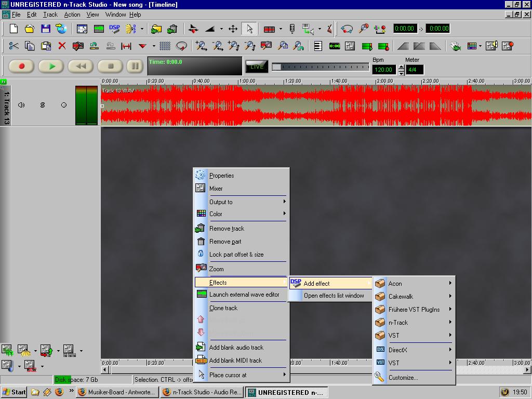
Task: Select the arrow pointer tool
Action: 249,29
